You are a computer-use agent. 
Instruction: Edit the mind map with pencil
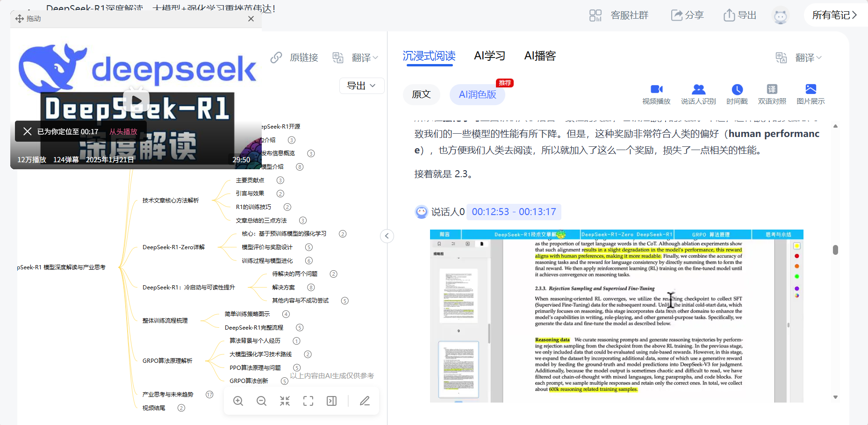point(365,401)
